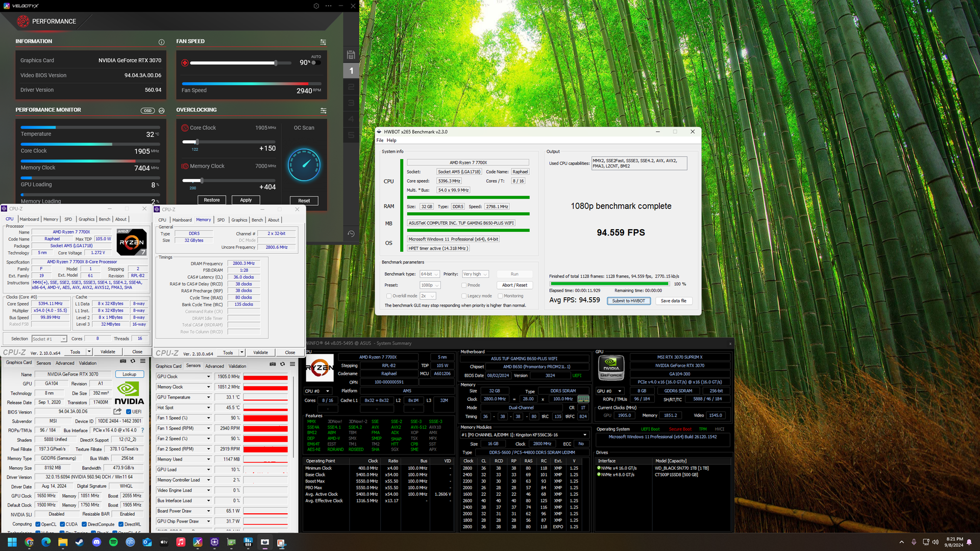Open Apple Music from the taskbar
Screen dimensions: 980x551
181,542
